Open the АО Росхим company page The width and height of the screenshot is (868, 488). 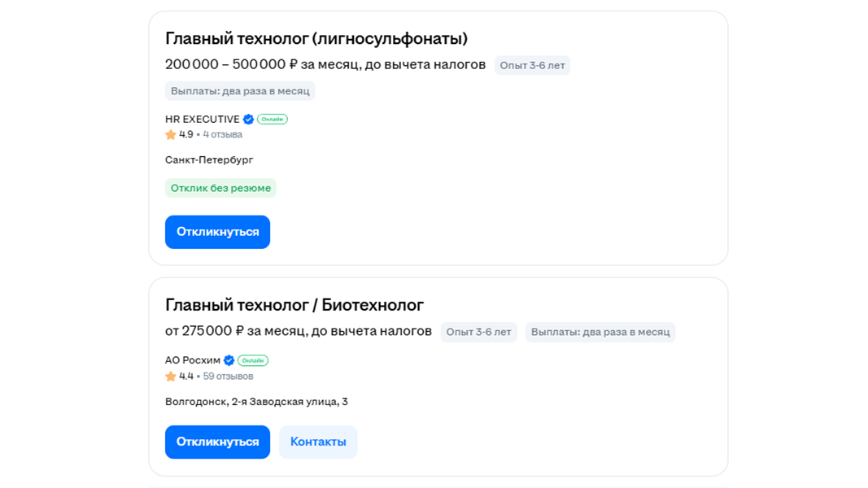(x=192, y=360)
